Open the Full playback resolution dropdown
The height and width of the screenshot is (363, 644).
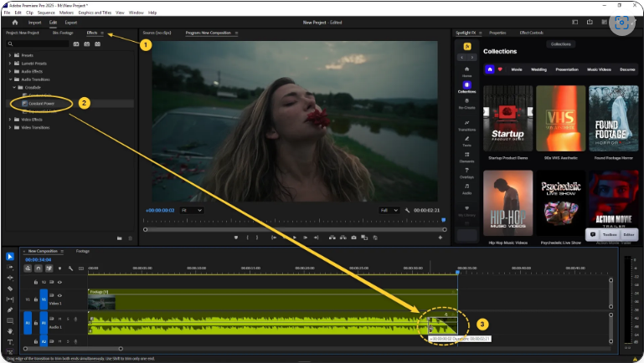coord(389,210)
